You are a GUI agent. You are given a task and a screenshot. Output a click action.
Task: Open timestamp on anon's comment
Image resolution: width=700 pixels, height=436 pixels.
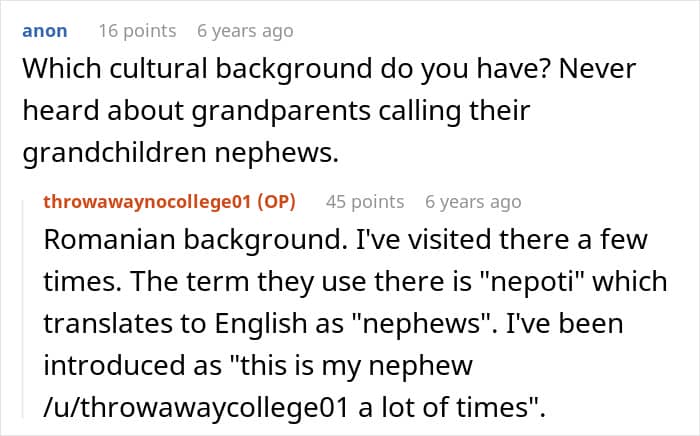(x=245, y=31)
